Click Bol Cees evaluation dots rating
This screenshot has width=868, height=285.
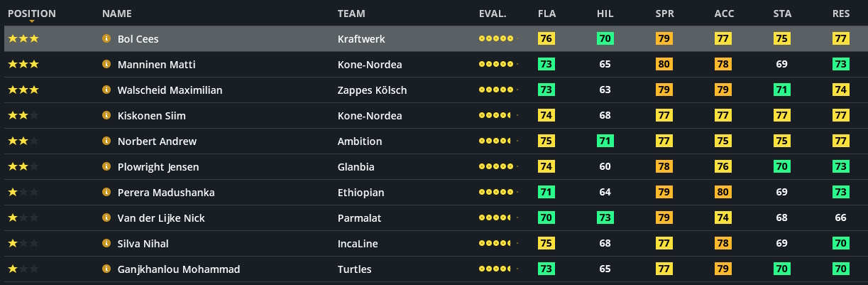click(498, 39)
